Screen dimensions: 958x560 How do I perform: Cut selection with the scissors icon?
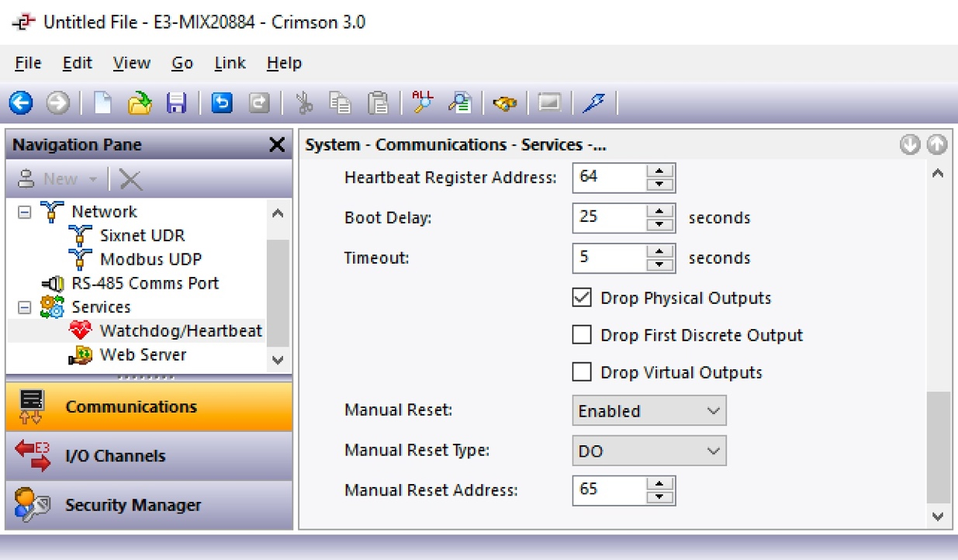(x=304, y=102)
